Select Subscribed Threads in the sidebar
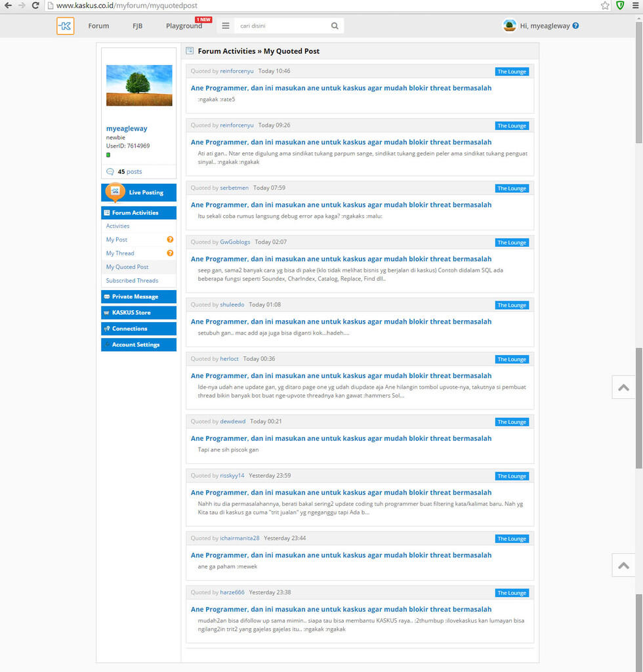This screenshot has width=643, height=672. pos(132,280)
